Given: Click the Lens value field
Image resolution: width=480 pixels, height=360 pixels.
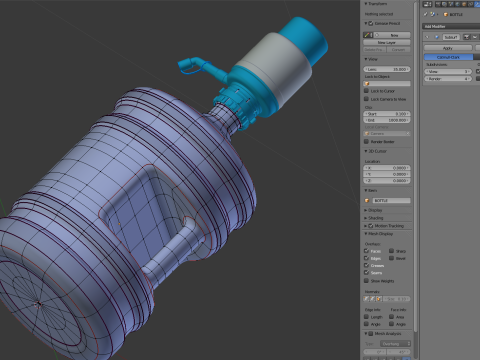Looking at the screenshot, I should coord(387,69).
